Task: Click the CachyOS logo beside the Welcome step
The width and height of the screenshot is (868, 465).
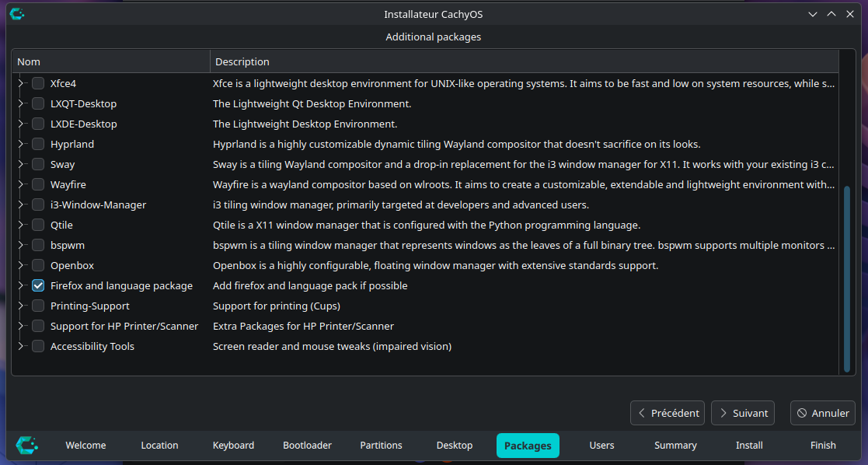Action: (x=27, y=446)
